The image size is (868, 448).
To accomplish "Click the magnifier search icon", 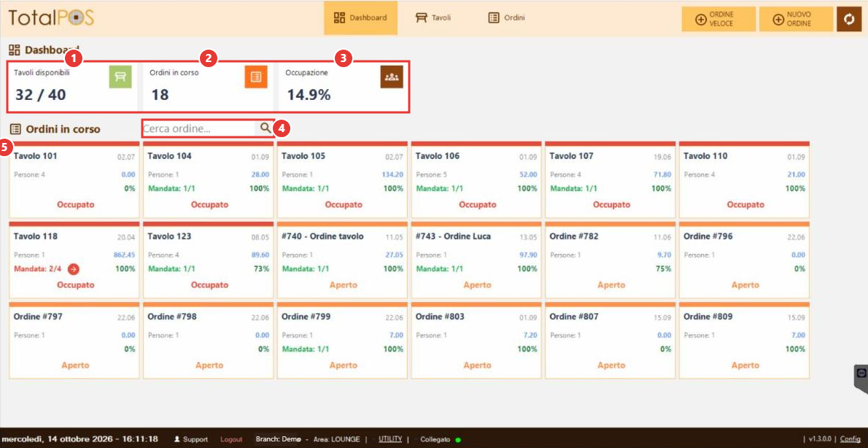I will tap(266, 128).
